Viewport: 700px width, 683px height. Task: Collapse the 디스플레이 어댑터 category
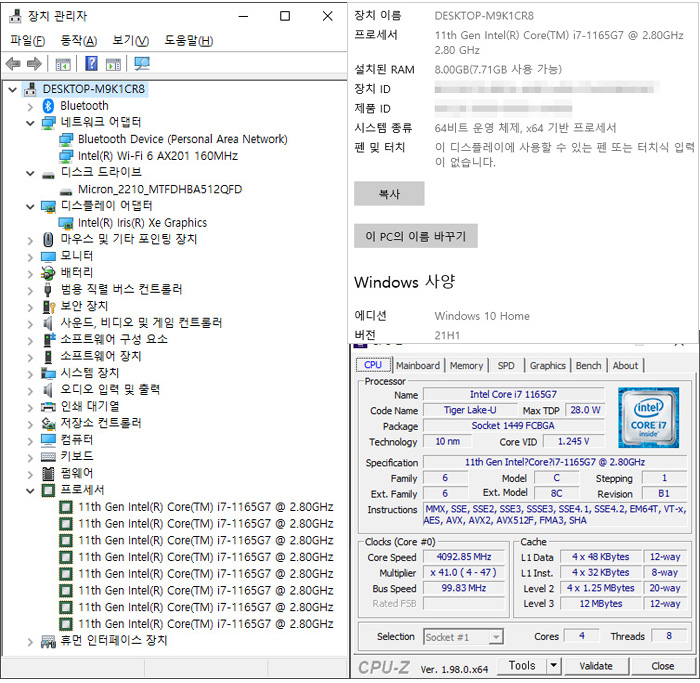coord(30,207)
